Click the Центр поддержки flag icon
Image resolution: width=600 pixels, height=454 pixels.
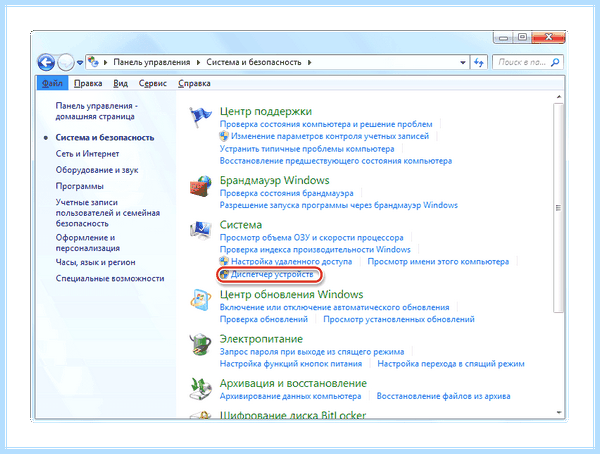[200, 117]
